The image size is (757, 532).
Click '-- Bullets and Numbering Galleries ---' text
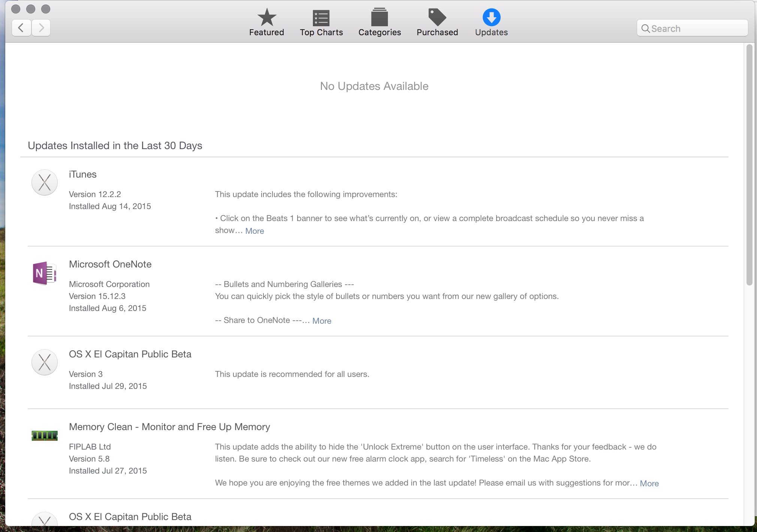[284, 284]
